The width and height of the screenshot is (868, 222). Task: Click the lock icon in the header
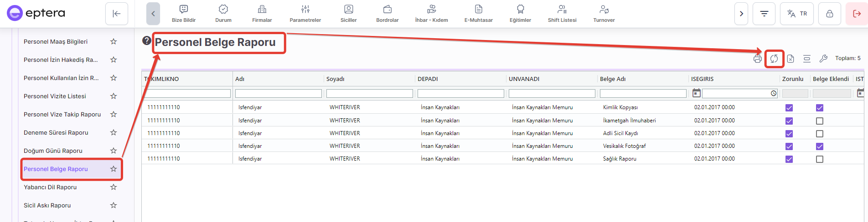coord(830,14)
